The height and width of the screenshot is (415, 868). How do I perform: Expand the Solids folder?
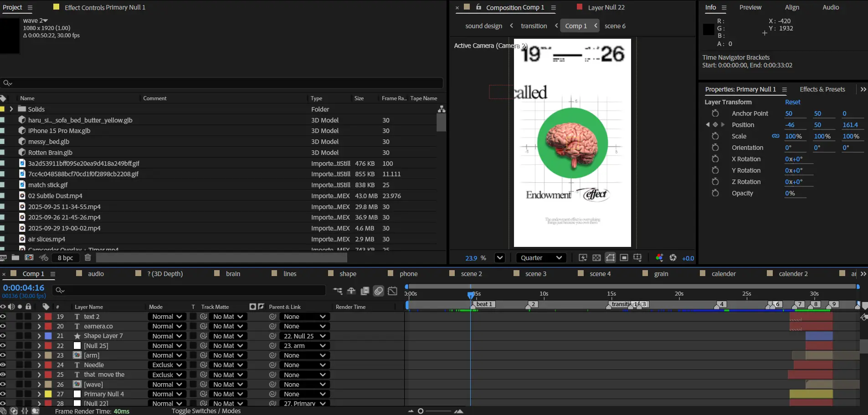[11, 109]
